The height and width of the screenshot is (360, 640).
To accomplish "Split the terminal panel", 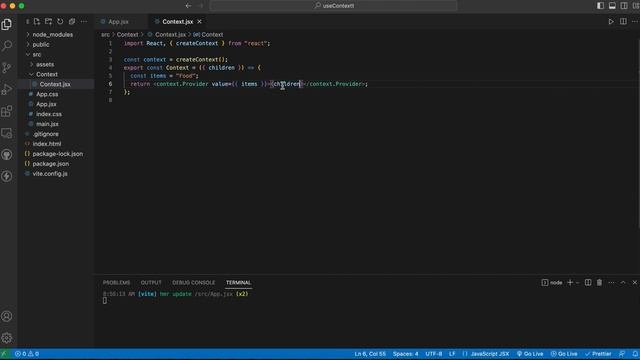I will 588,282.
